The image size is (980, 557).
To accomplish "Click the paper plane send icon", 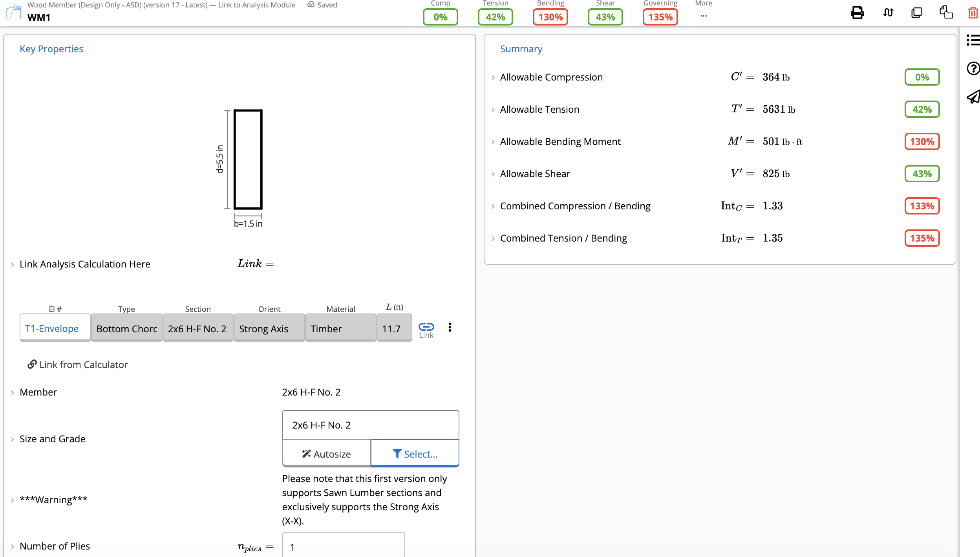I will coord(973,97).
